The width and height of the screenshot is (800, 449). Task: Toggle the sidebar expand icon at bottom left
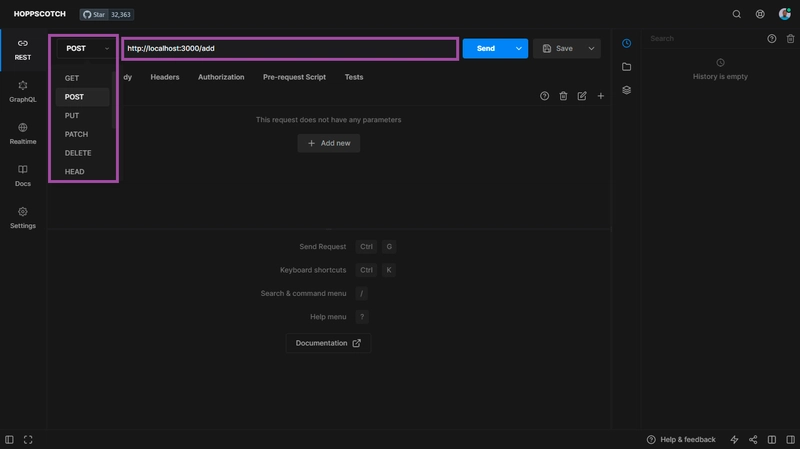tap(9, 440)
